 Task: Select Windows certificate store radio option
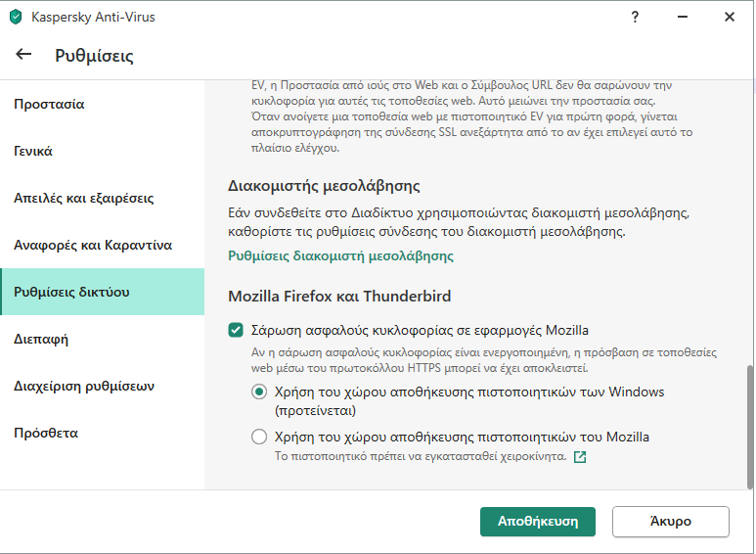(x=259, y=392)
